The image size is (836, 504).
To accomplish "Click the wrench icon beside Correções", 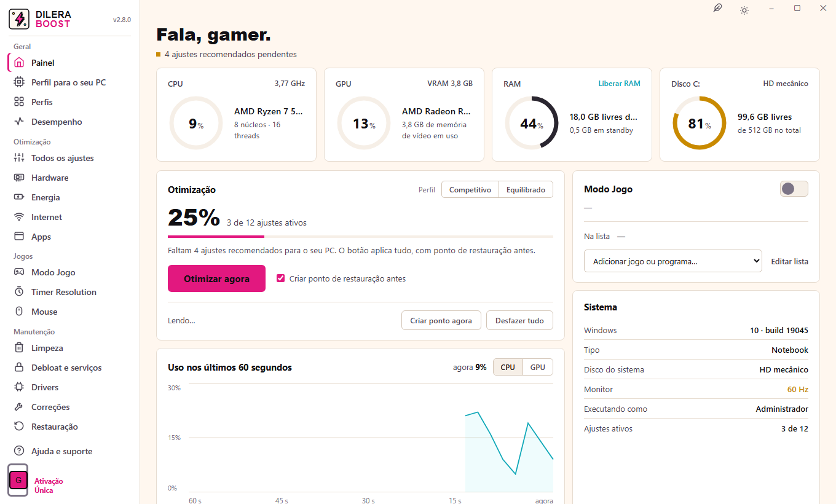I will 19,407.
